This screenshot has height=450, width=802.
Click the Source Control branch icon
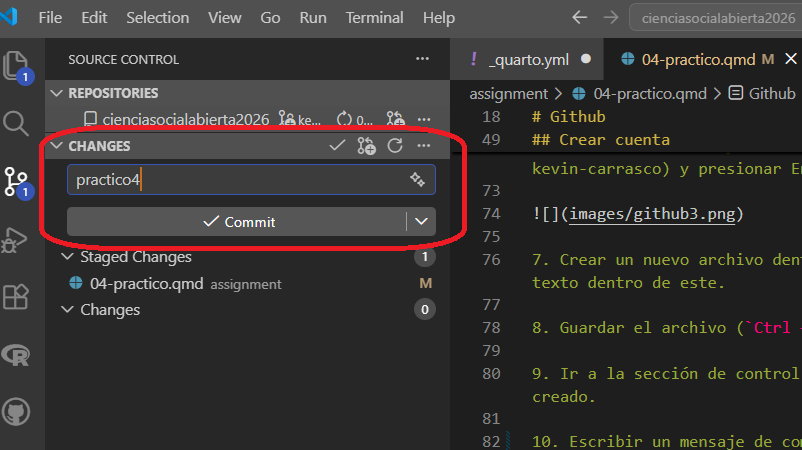point(17,181)
